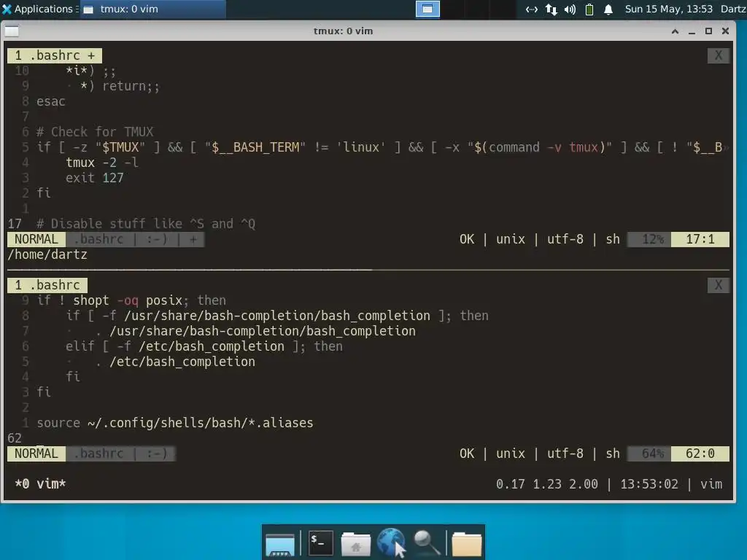Open the folder directory menu dock icon

click(x=466, y=543)
